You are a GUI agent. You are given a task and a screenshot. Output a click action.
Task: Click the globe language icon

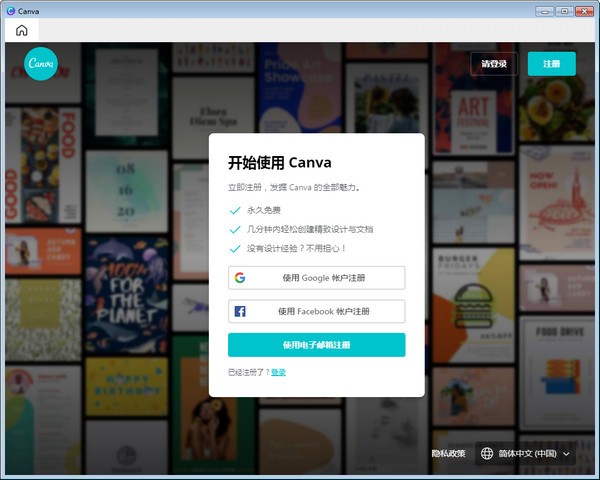pyautogui.click(x=487, y=453)
